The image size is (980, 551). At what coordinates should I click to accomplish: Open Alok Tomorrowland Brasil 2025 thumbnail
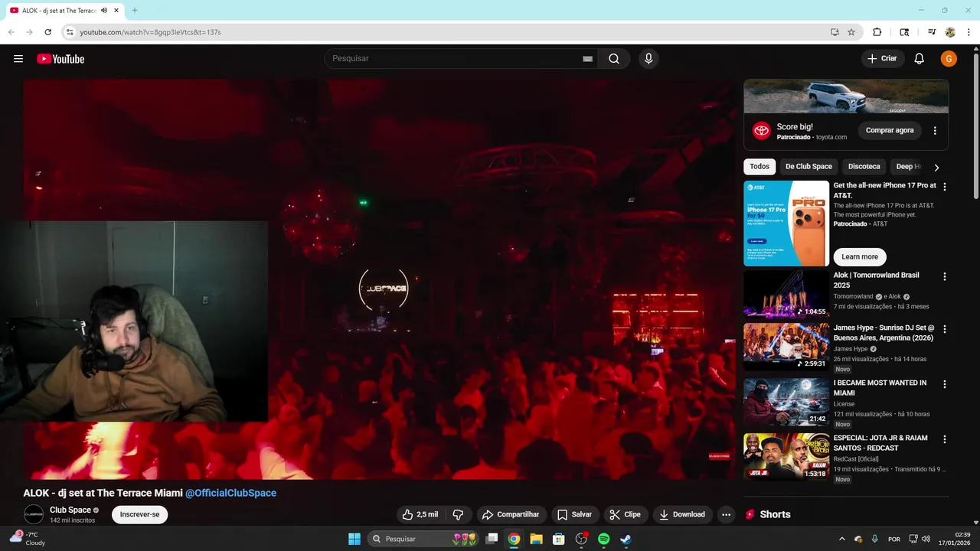click(x=786, y=294)
